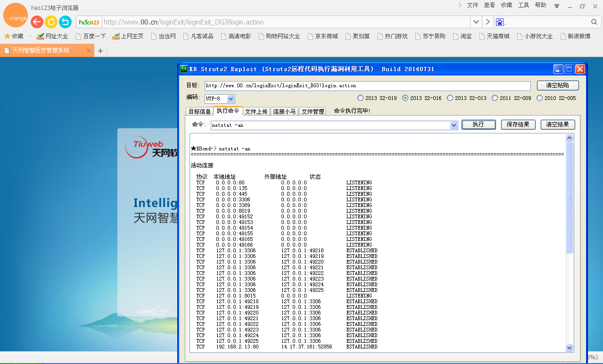Click the red browser back arrow icon
The width and height of the screenshot is (603, 364).
pos(37,22)
